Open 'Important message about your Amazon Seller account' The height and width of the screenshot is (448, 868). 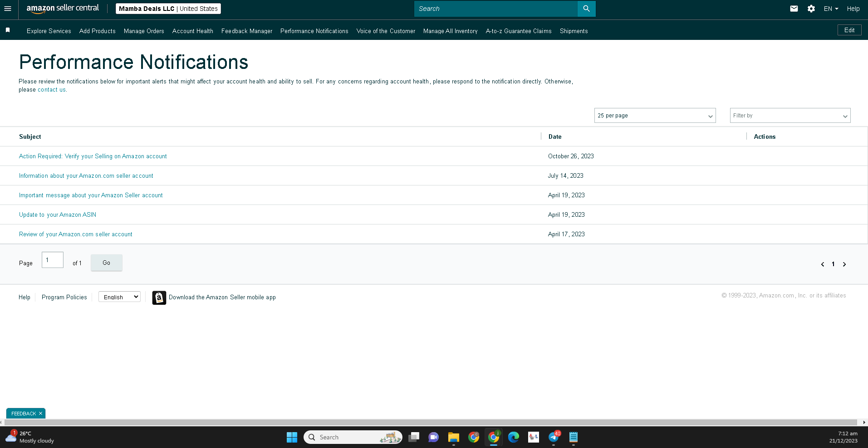(x=91, y=195)
